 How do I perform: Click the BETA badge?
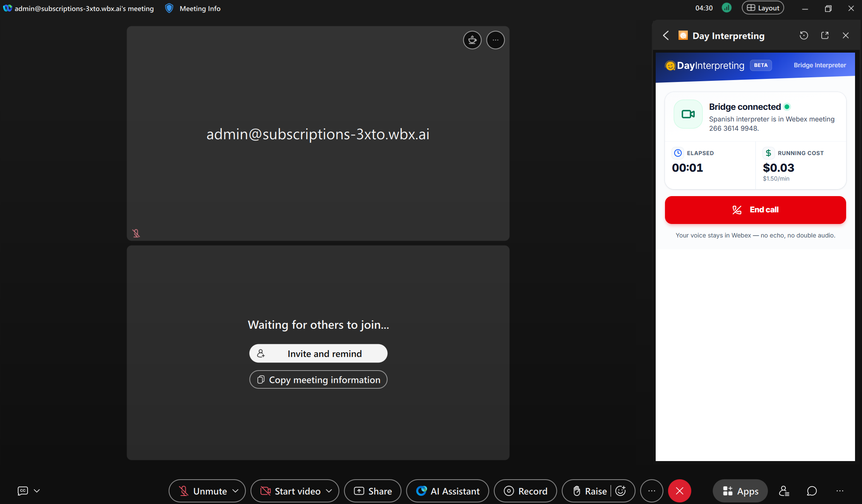761,65
